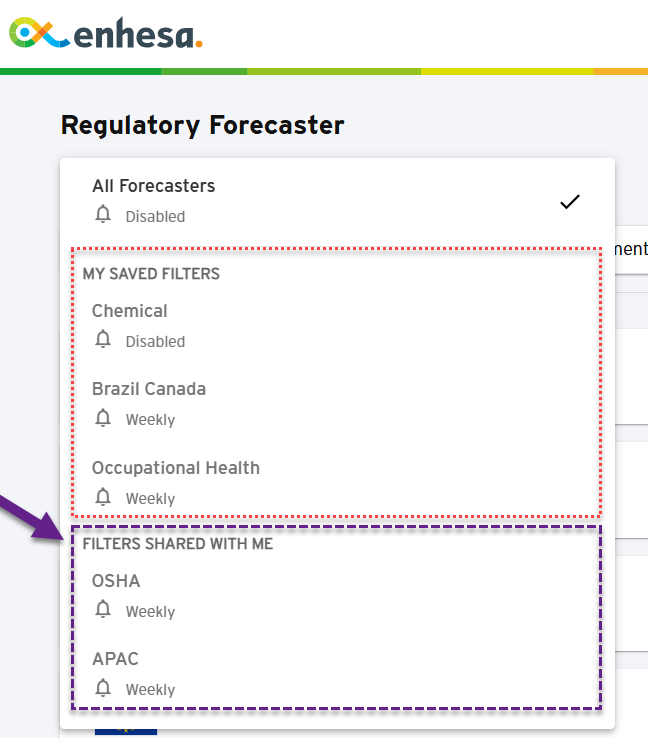Choose the Occupational Health filter
The image size is (648, 738).
[337, 483]
